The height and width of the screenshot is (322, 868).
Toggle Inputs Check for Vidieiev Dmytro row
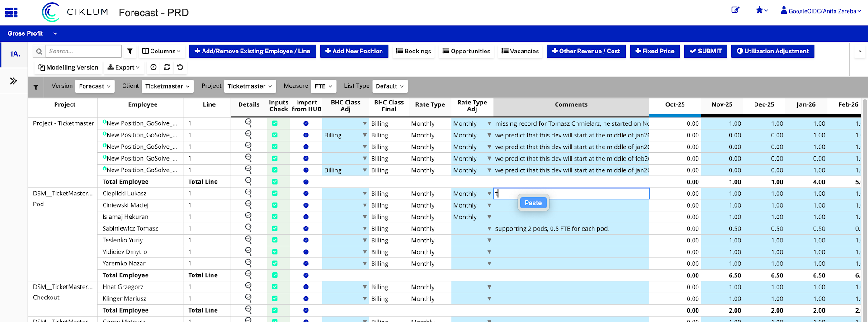point(274,252)
